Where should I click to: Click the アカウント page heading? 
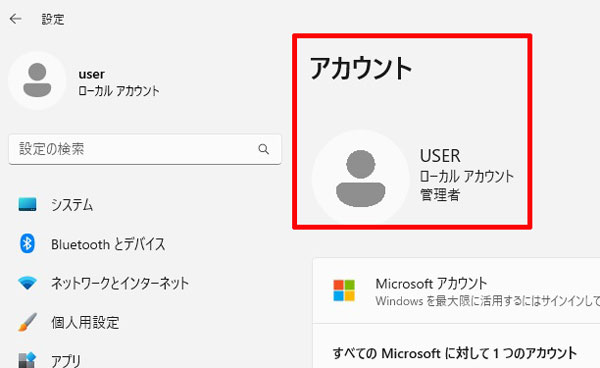360,68
